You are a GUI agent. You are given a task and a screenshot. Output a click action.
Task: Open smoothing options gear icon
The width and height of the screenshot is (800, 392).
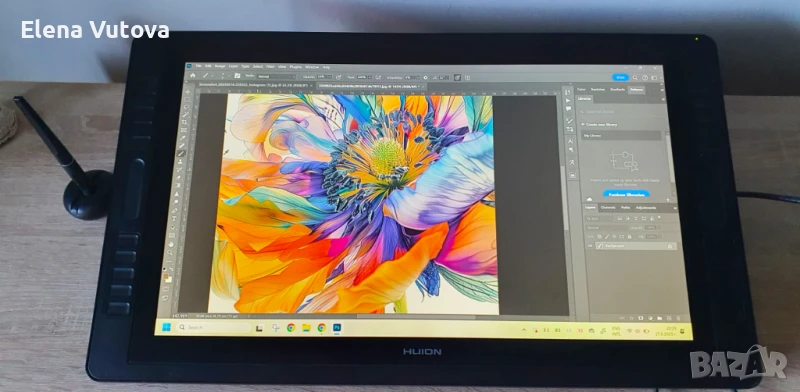coord(426,78)
